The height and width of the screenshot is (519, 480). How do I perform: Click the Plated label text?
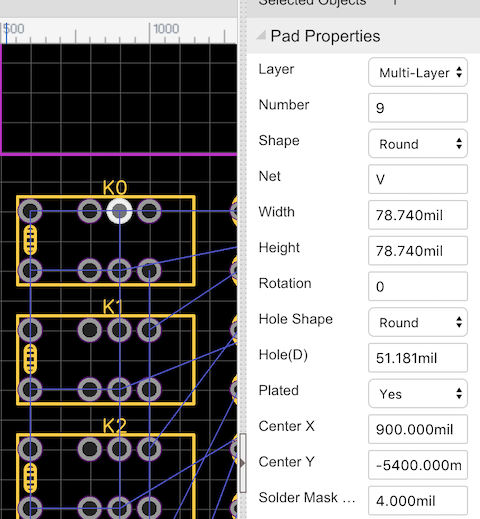click(279, 390)
